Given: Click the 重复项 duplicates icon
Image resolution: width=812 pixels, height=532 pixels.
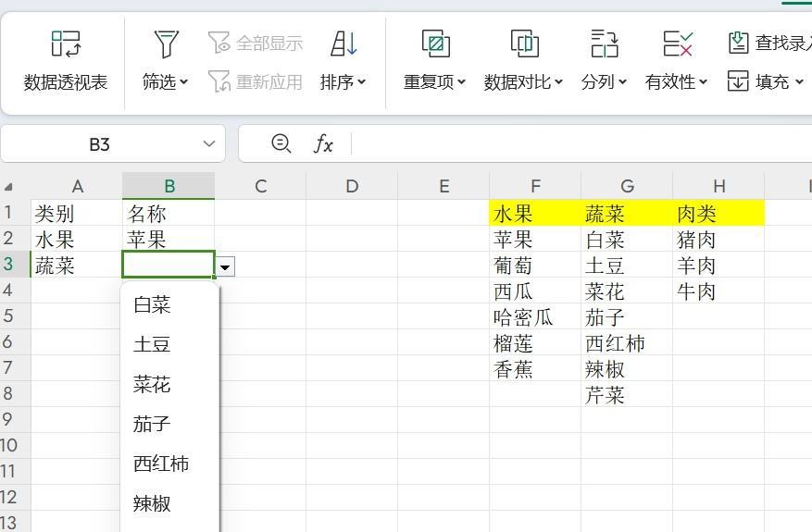Looking at the screenshot, I should pyautogui.click(x=435, y=43).
